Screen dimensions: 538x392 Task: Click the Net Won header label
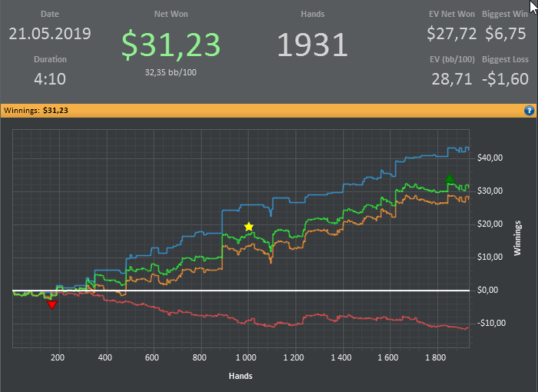point(171,14)
